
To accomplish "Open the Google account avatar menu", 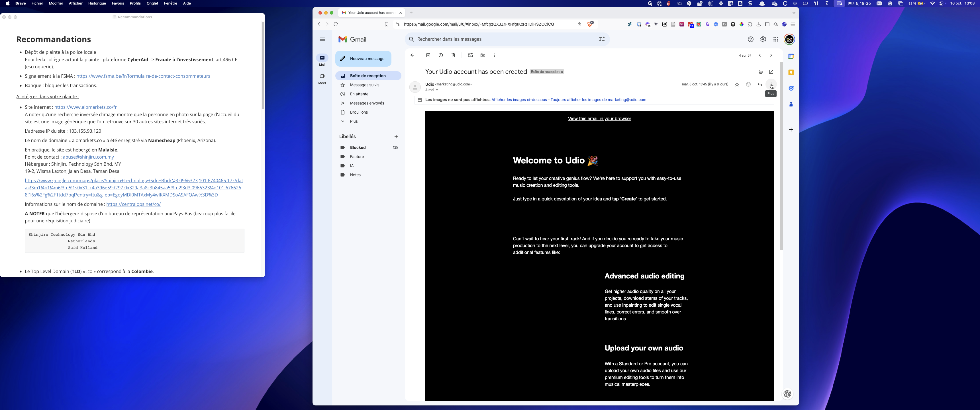I will coord(789,40).
